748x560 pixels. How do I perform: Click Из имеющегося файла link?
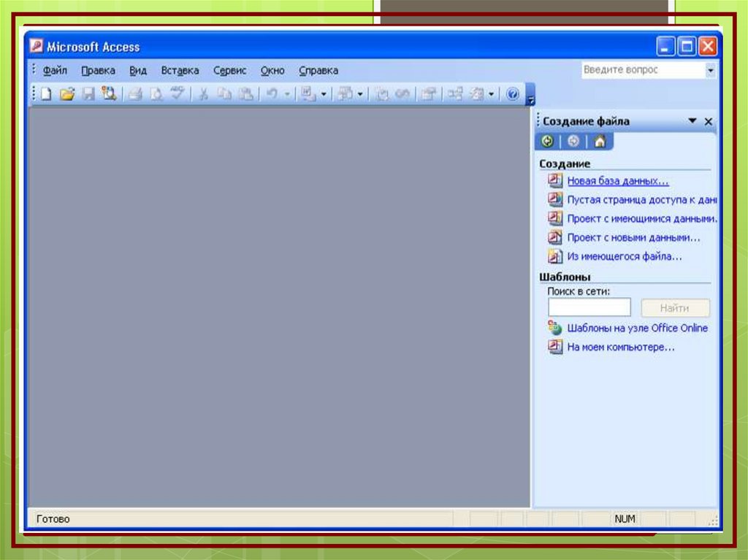[x=625, y=256]
